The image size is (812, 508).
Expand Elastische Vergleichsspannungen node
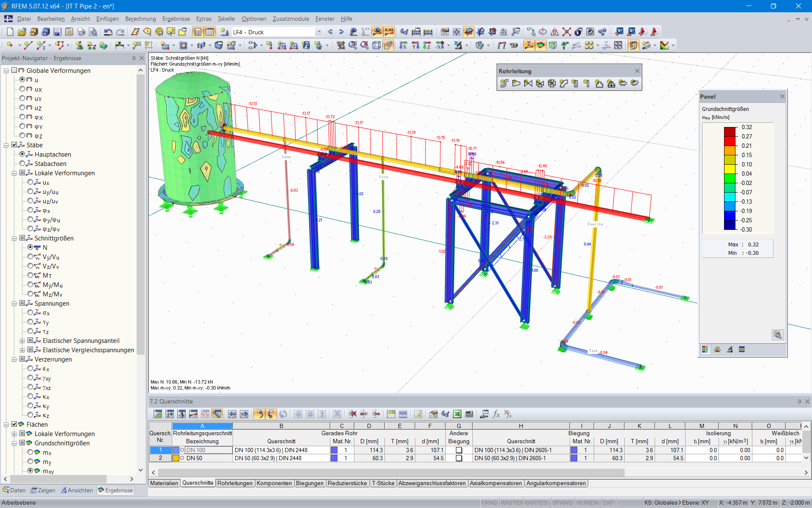(22, 350)
